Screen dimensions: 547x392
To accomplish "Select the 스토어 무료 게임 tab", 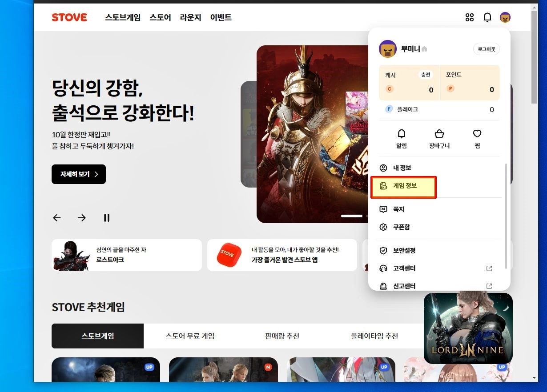I will (x=190, y=336).
